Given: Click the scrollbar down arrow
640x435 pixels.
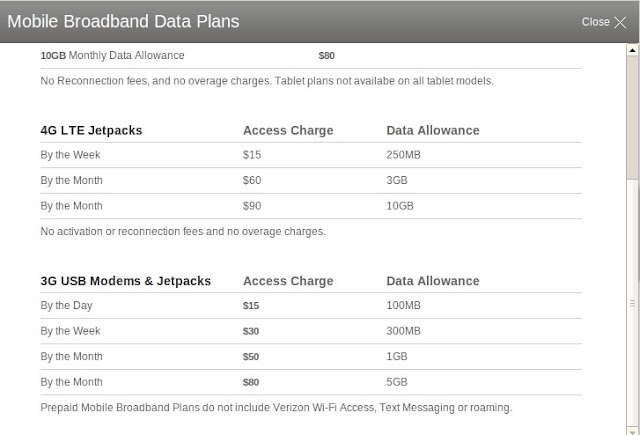Looking at the screenshot, I should point(632,431).
